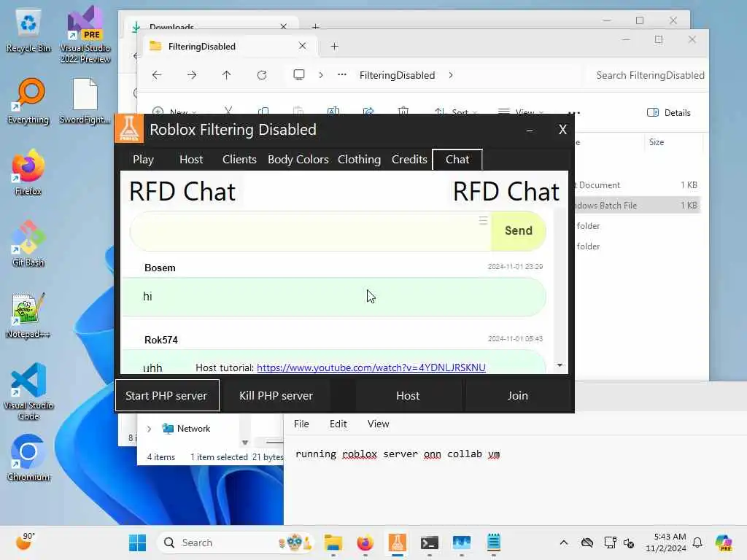Toggle the Details pane in Explorer
The width and height of the screenshot is (747, 560).
[x=669, y=113]
